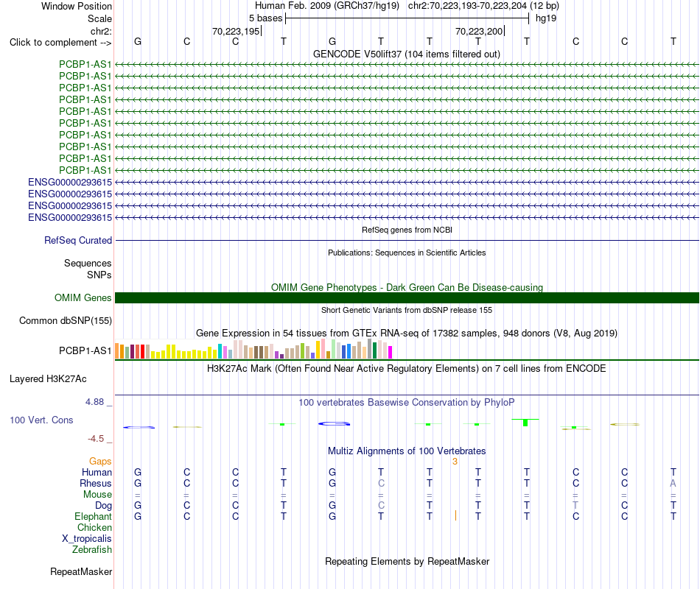Viewport: 700px width, 589px height.
Task: Click 'RefSeq genes from NCBI' title
Action: click(407, 230)
